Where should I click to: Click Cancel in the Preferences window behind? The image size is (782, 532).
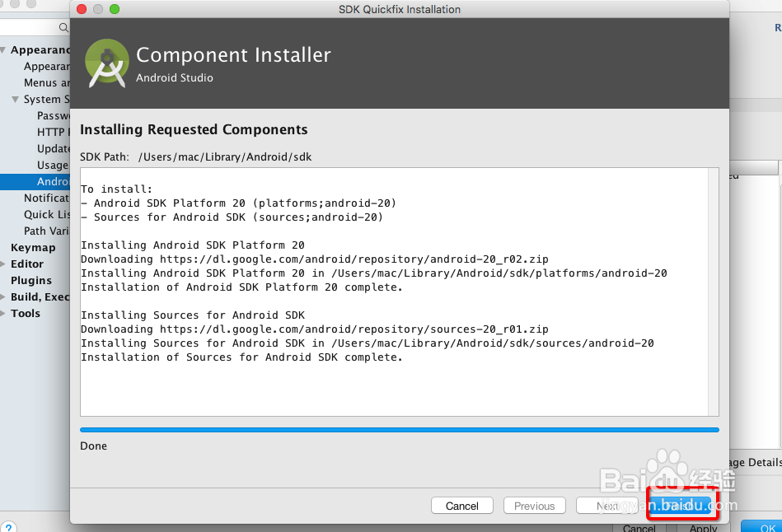[x=639, y=528]
